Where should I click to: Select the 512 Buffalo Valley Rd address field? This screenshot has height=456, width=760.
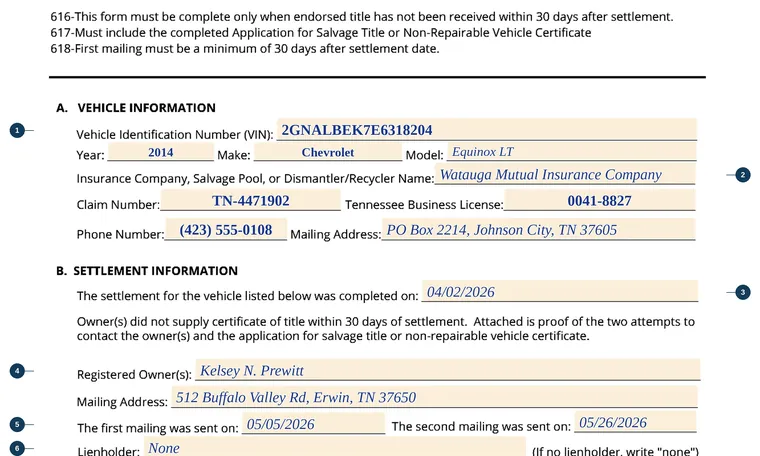pos(434,397)
